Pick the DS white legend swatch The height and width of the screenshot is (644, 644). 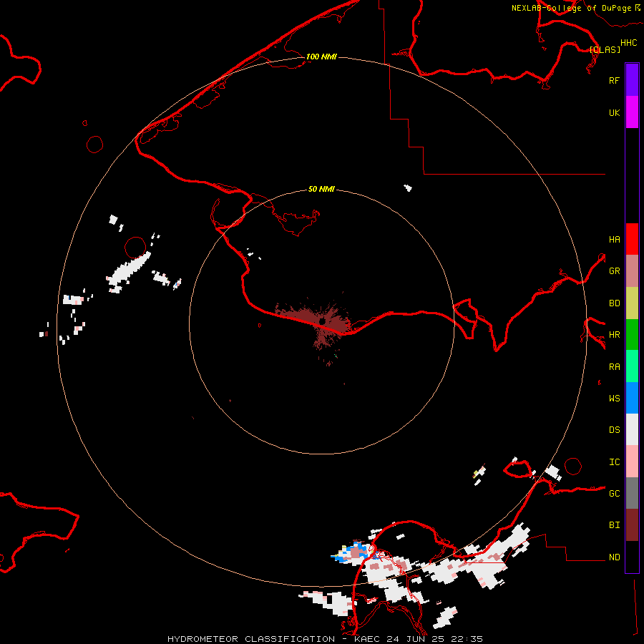click(x=632, y=429)
